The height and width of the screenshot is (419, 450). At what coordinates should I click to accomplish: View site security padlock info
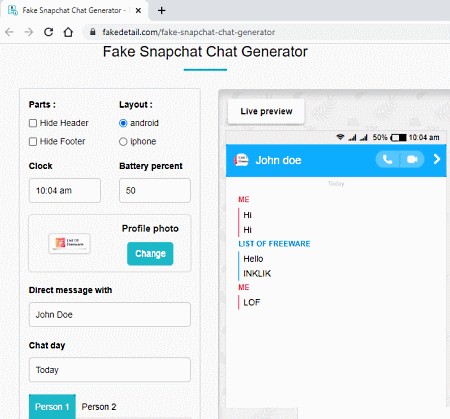93,32
